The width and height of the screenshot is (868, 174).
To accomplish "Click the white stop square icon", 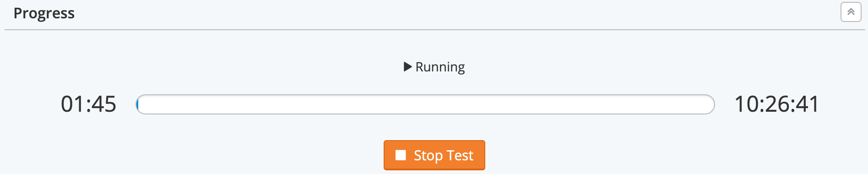I will pyautogui.click(x=401, y=155).
